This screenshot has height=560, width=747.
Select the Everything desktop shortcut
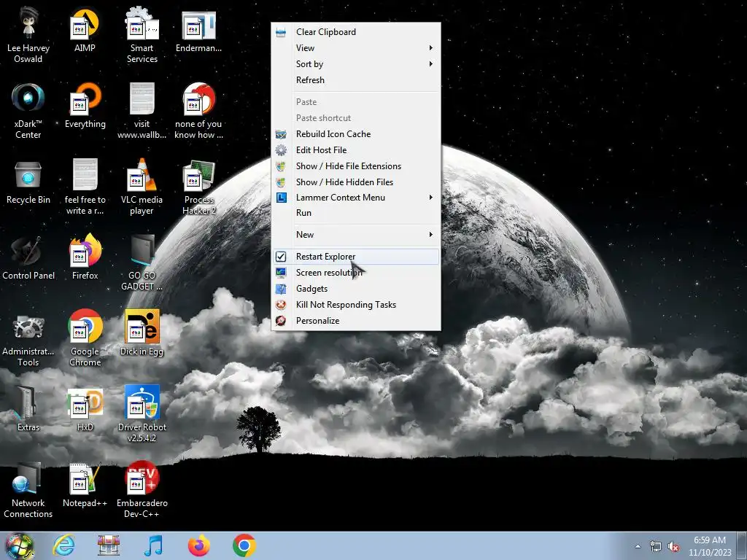85,106
